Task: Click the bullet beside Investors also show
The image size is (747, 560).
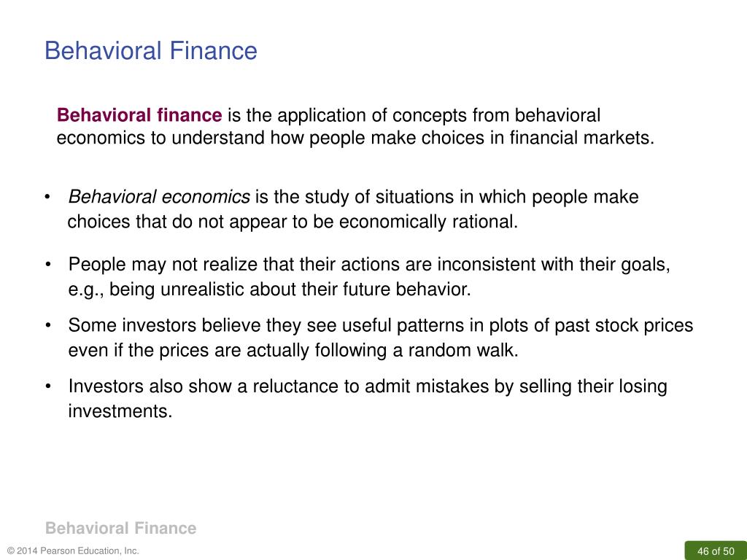Action: click(47, 386)
